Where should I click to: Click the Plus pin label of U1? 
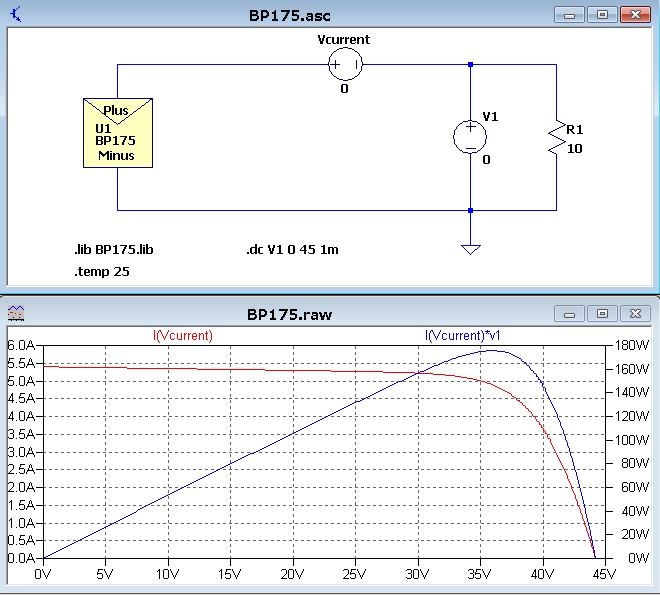coord(115,111)
